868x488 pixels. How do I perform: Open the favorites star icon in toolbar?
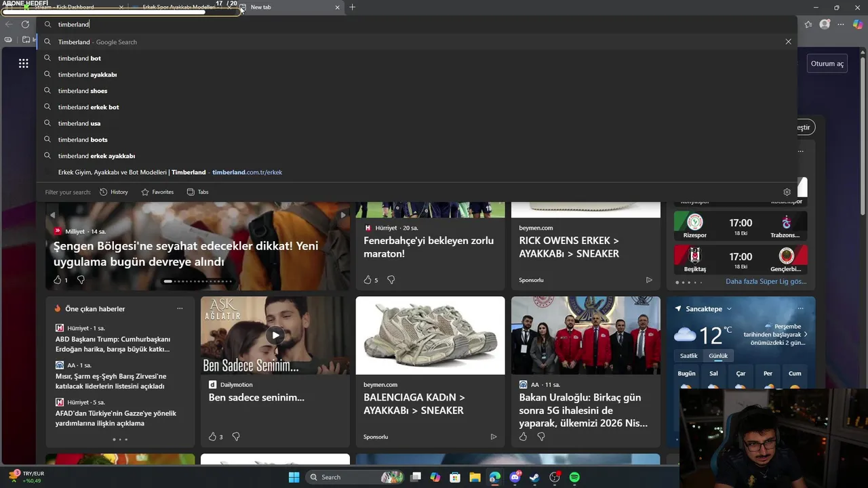pyautogui.click(x=808, y=24)
